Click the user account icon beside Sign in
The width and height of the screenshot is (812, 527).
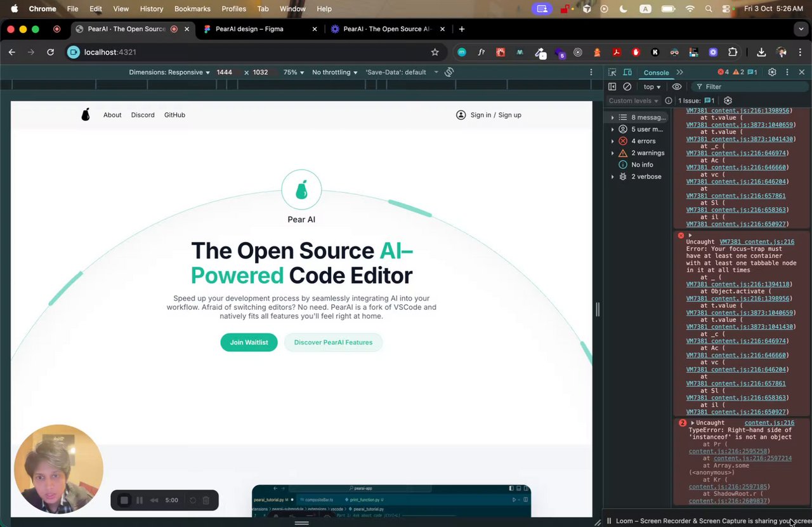(x=461, y=115)
